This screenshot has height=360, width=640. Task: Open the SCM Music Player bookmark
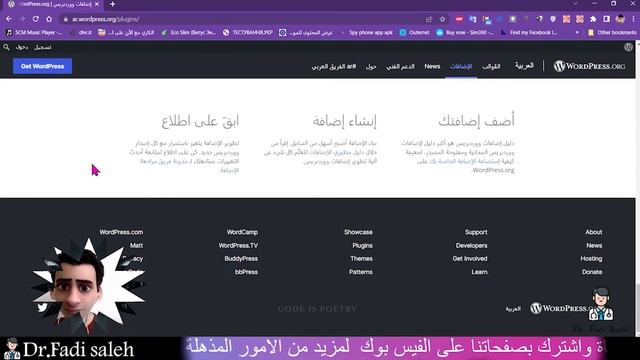pos(34,32)
